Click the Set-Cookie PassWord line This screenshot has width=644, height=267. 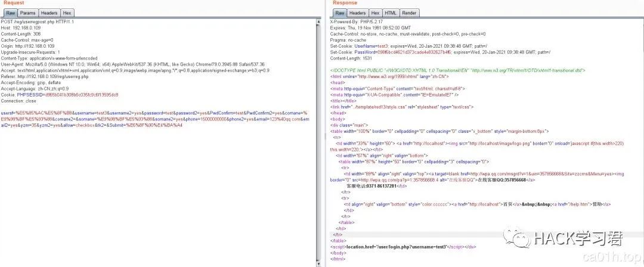[x=440, y=52]
